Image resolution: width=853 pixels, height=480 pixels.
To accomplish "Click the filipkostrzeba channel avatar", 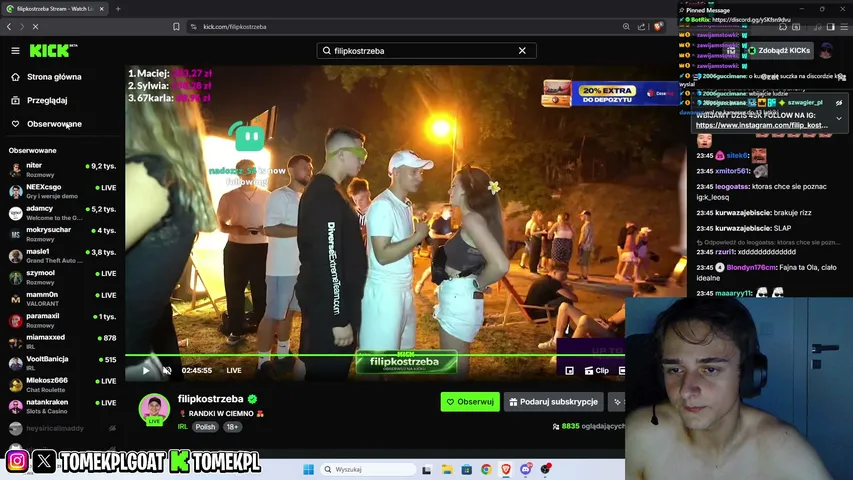I will coord(154,409).
